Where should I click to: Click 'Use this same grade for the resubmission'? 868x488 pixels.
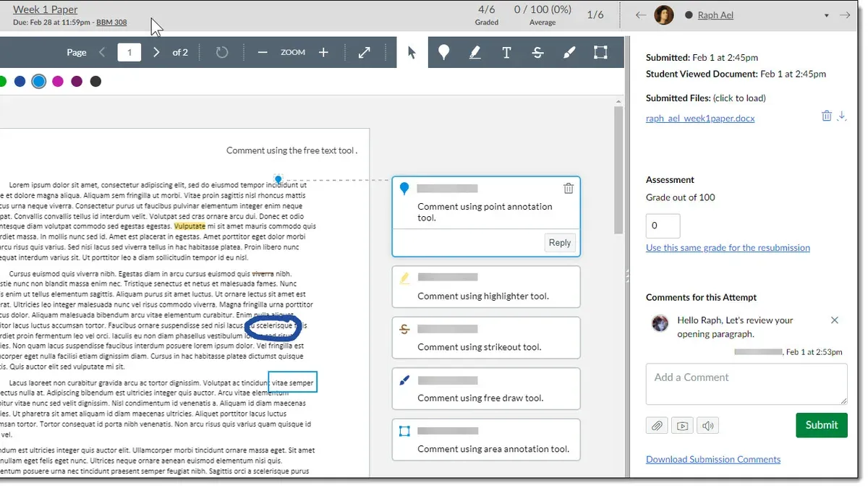728,248
